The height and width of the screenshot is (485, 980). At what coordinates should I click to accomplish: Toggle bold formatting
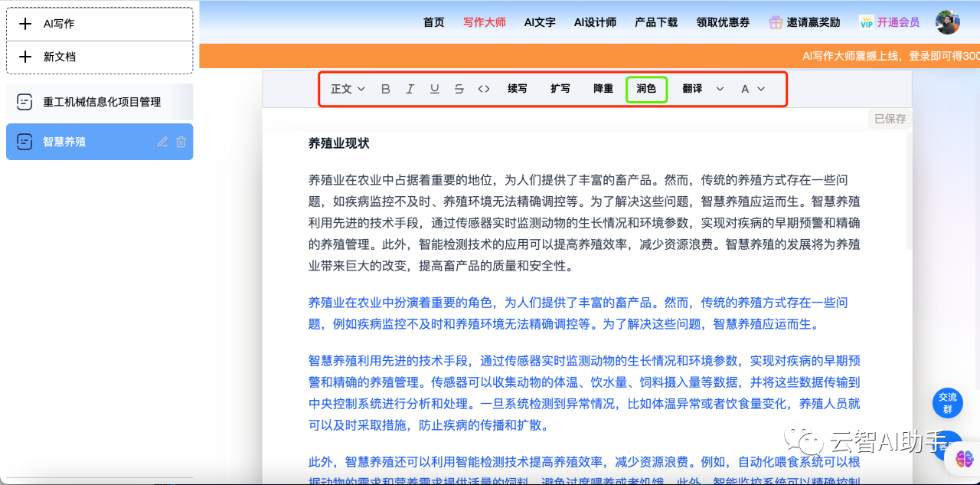[385, 88]
